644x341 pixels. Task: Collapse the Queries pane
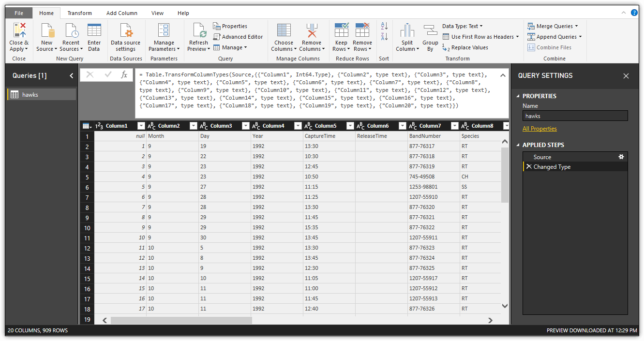click(72, 75)
